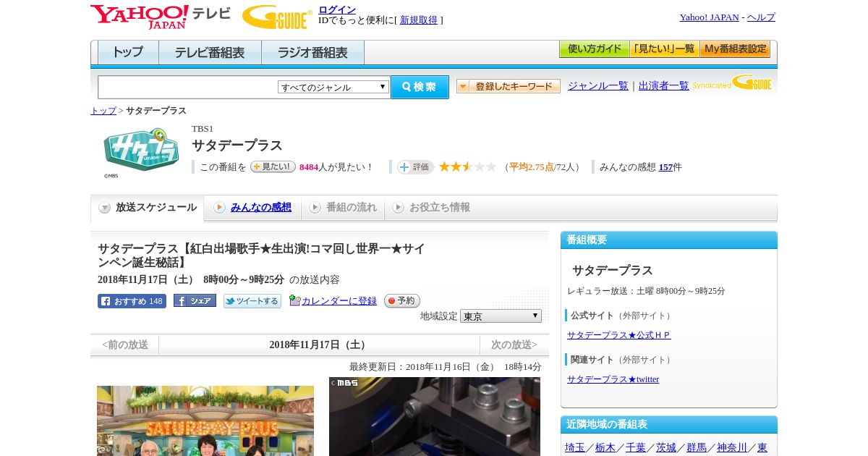Click the 千葉 region link

pyautogui.click(x=636, y=448)
